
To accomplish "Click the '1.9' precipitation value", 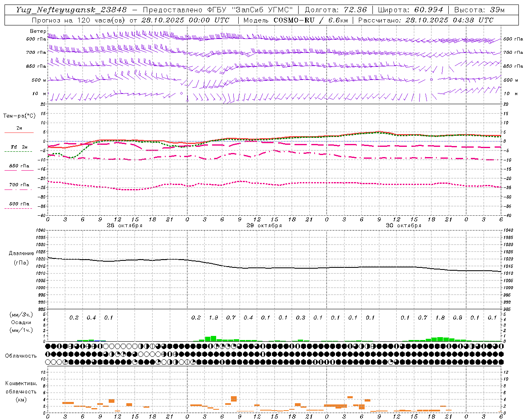I will pos(213,318).
